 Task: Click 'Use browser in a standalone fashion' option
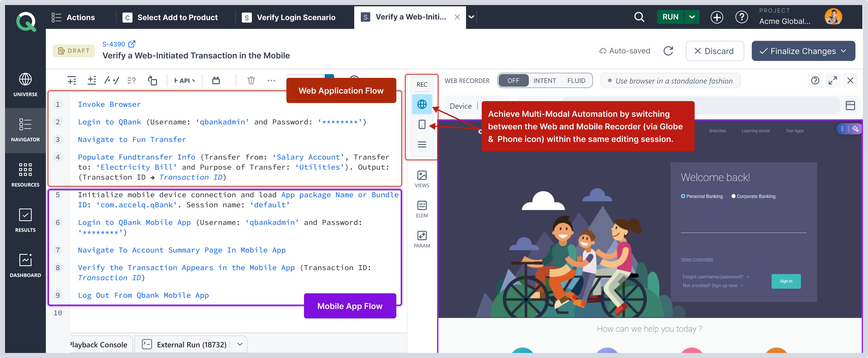point(670,81)
